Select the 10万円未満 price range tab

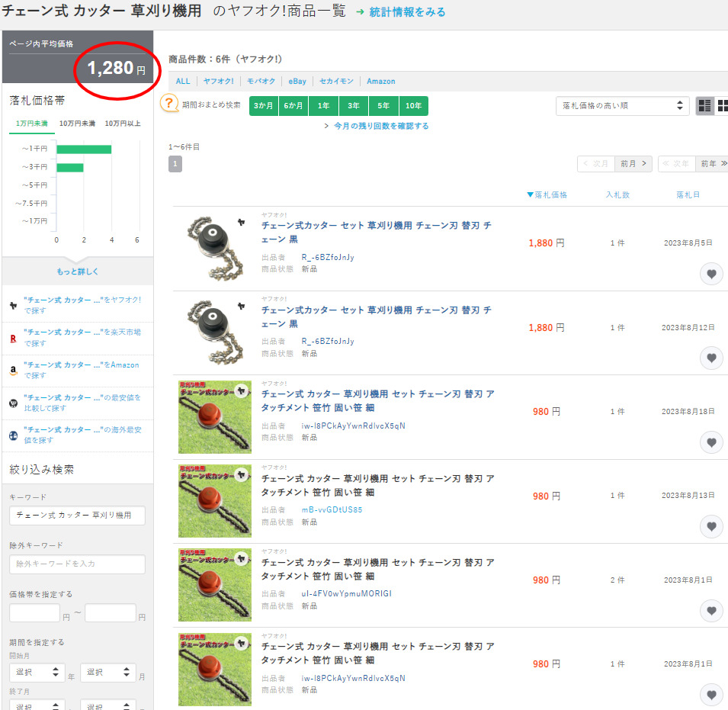pos(77,124)
